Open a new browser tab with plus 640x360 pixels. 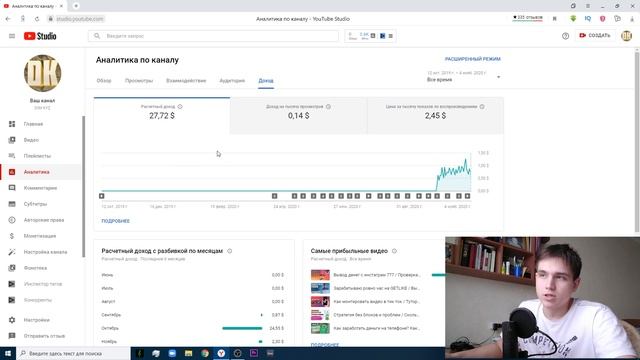click(76, 6)
